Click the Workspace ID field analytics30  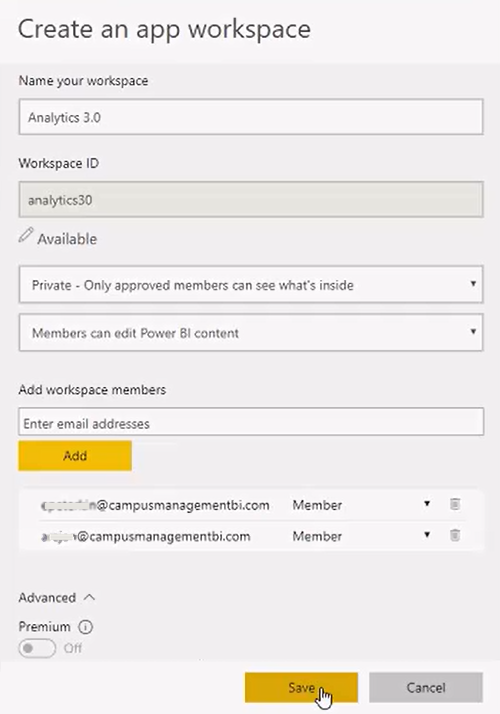pyautogui.click(x=251, y=199)
